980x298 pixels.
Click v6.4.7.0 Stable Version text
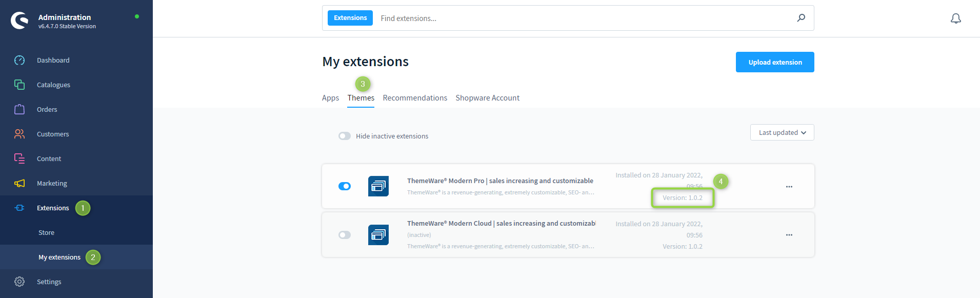click(67, 27)
